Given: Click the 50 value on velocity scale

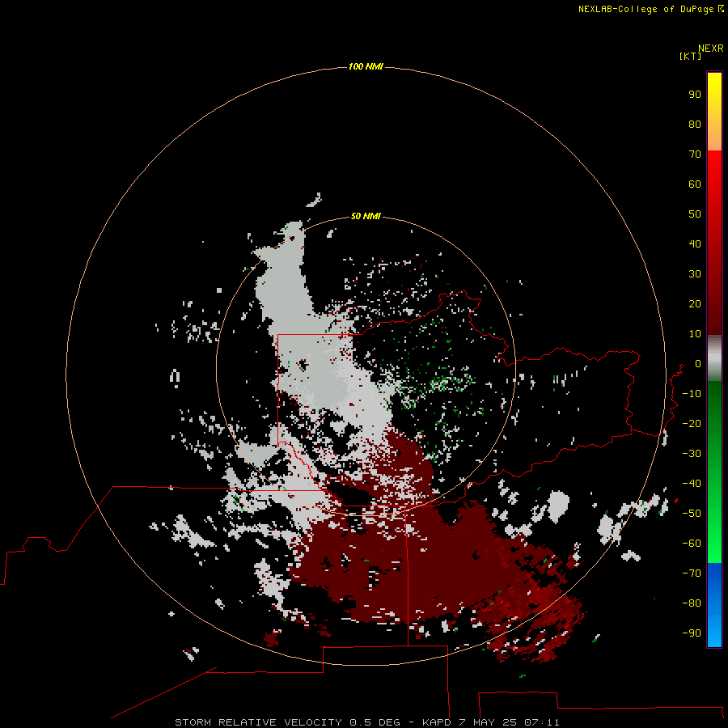Looking at the screenshot, I should 695,214.
